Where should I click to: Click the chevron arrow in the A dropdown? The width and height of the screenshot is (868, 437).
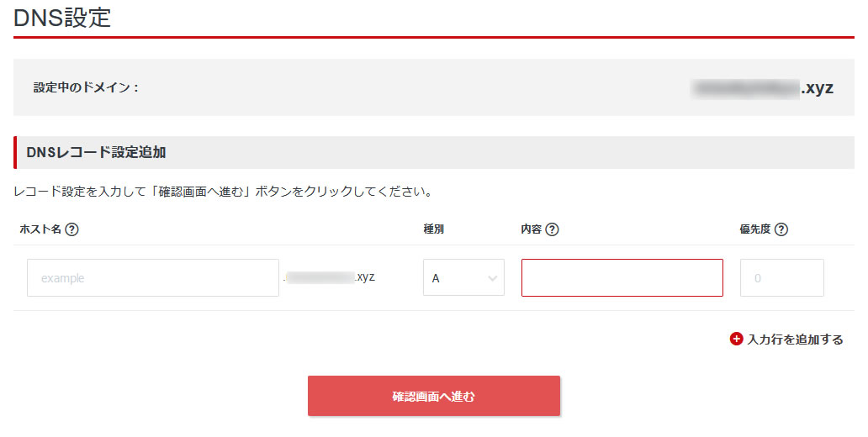(x=492, y=278)
